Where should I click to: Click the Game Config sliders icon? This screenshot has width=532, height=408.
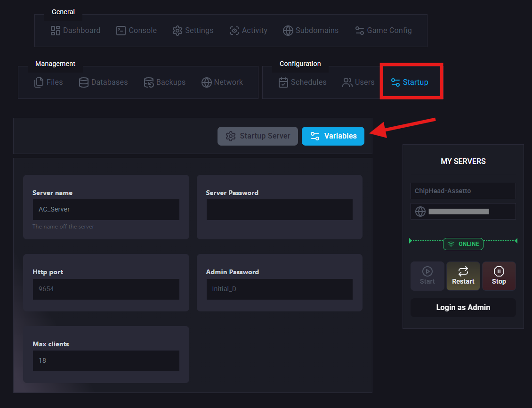(360, 31)
